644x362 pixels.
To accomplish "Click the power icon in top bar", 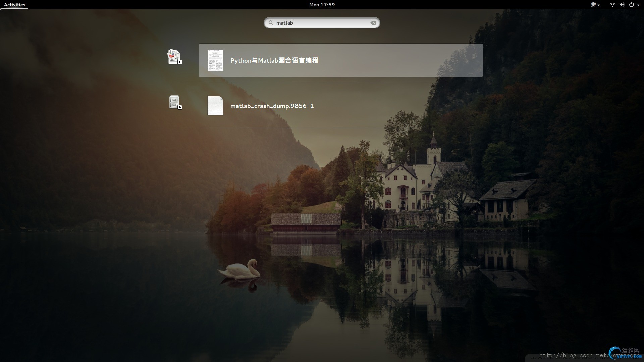I will [x=632, y=5].
